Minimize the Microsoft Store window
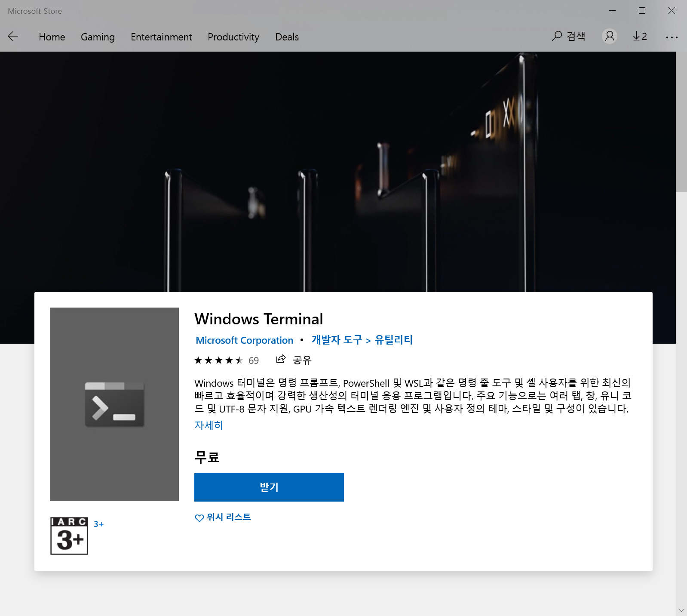The width and height of the screenshot is (687, 616). tap(613, 11)
